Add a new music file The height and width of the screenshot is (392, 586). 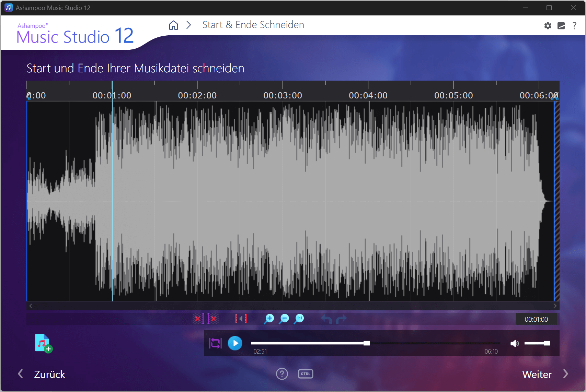point(43,343)
